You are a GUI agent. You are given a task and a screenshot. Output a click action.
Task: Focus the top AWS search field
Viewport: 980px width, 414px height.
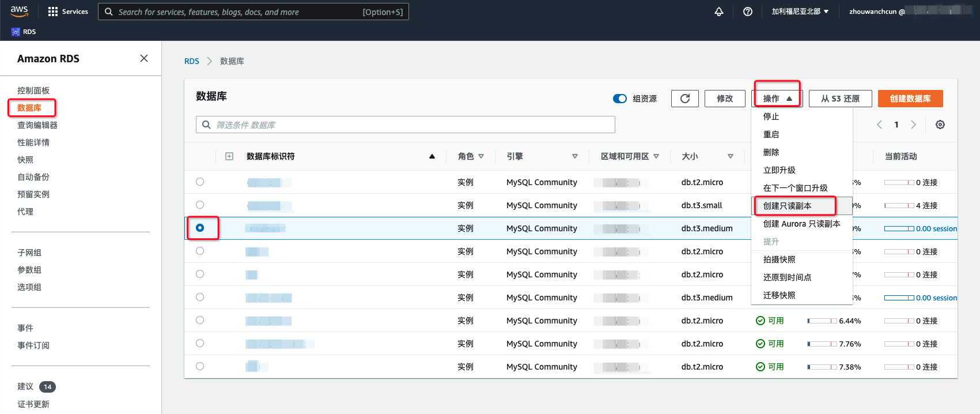point(253,12)
